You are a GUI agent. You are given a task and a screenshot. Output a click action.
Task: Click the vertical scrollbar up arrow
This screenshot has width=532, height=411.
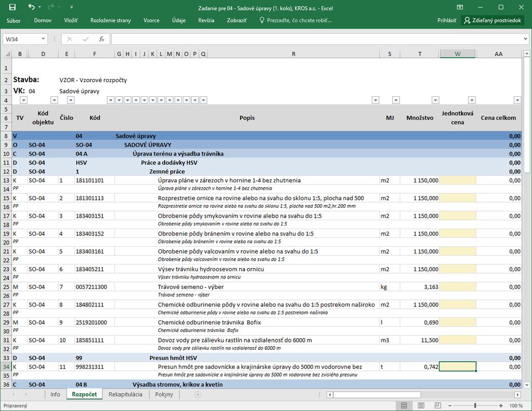coord(527,54)
